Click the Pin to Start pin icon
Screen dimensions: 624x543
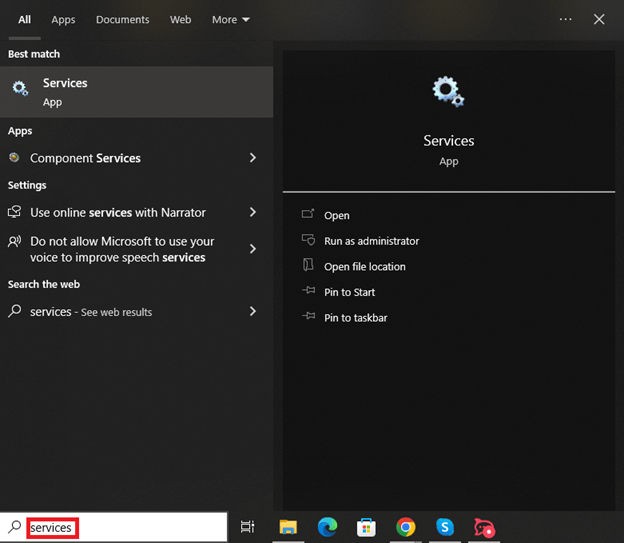308,290
